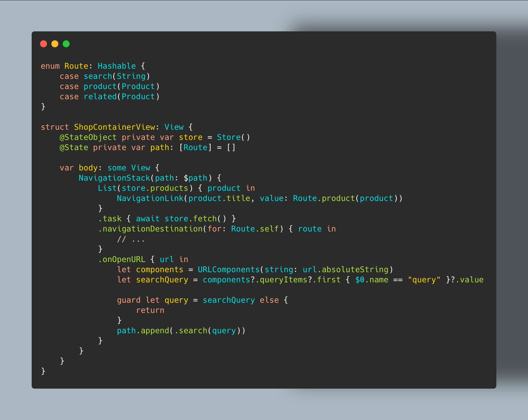Click the text 'enum Route: Hashable {'
The height and width of the screenshot is (420, 528).
pyautogui.click(x=92, y=66)
